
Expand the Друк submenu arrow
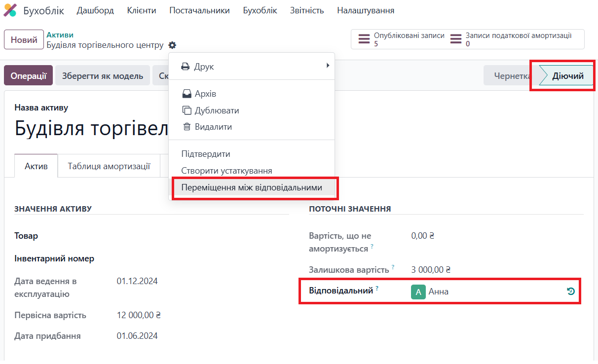(328, 66)
